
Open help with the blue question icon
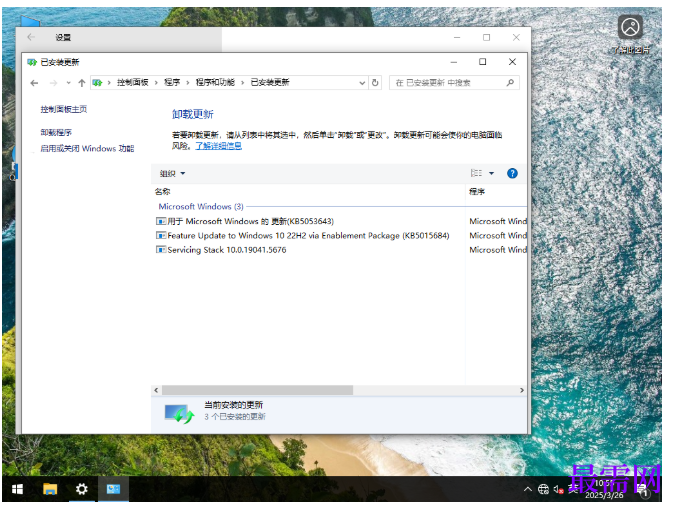click(512, 173)
